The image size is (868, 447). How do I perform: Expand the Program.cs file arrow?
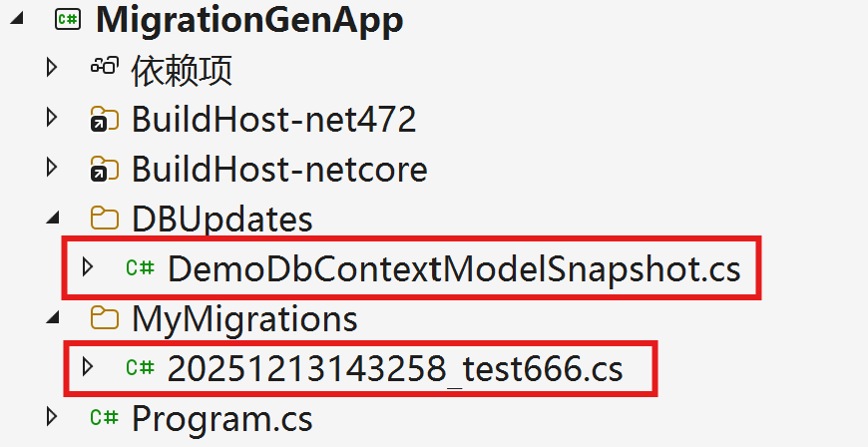53,417
